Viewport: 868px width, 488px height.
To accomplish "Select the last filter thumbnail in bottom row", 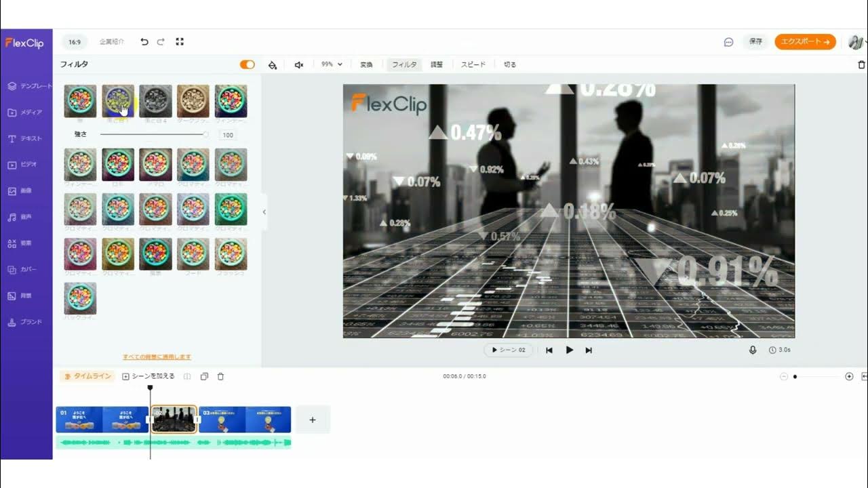I will pos(80,299).
